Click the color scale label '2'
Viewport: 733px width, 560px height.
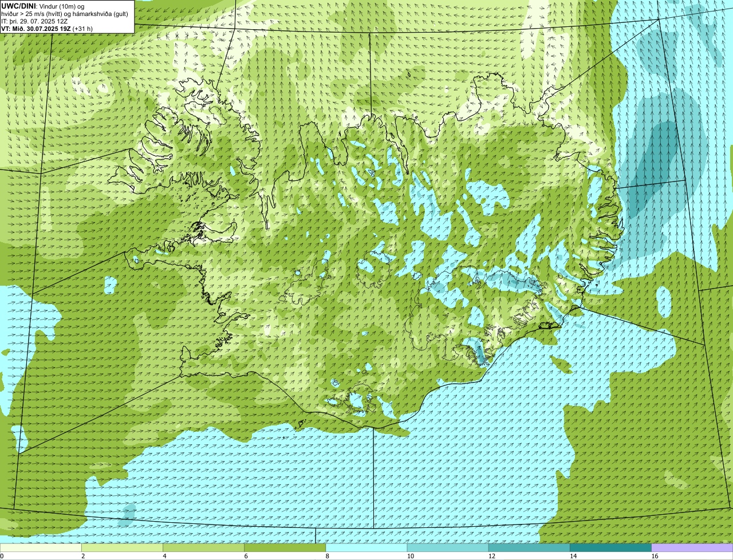[83, 556]
